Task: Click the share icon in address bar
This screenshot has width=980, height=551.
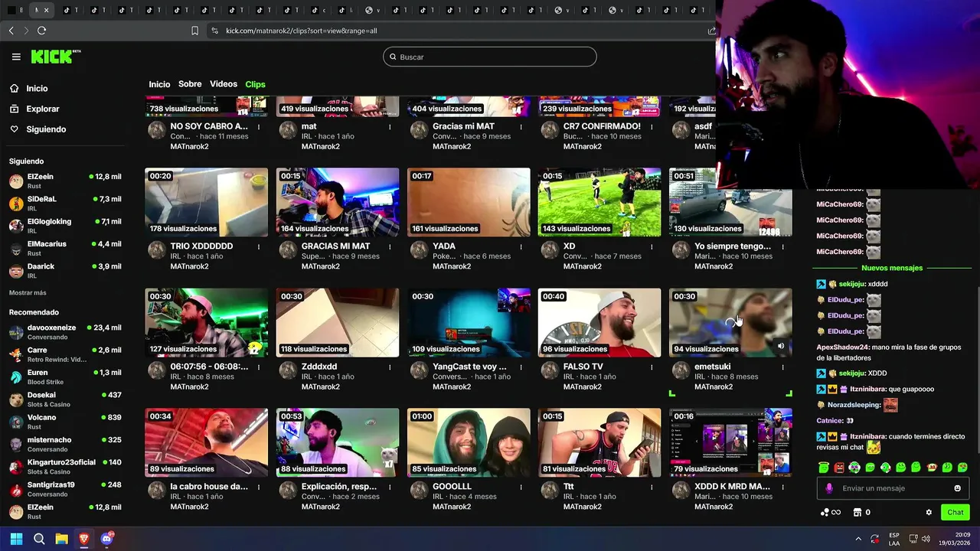Action: pos(711,31)
